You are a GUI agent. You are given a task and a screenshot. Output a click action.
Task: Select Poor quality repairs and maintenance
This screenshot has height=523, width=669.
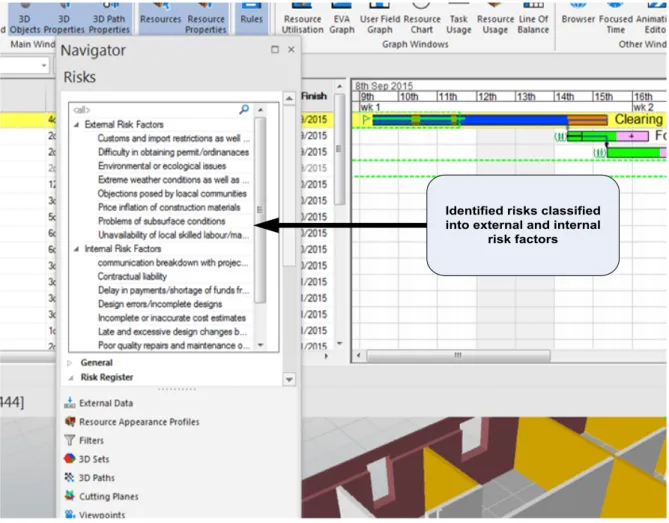pyautogui.click(x=173, y=345)
